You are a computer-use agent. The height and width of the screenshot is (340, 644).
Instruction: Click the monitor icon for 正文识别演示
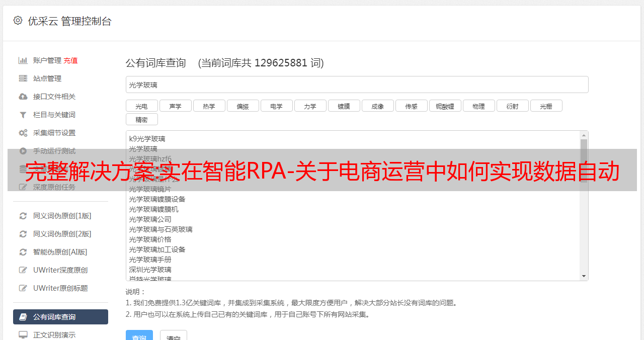[x=23, y=335]
